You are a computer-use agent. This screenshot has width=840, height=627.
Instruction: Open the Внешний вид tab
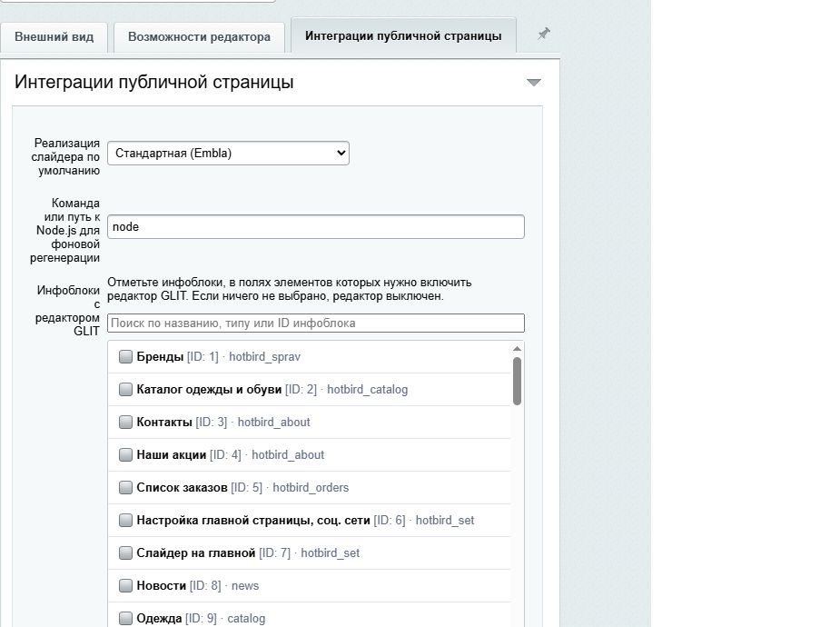pyautogui.click(x=54, y=37)
